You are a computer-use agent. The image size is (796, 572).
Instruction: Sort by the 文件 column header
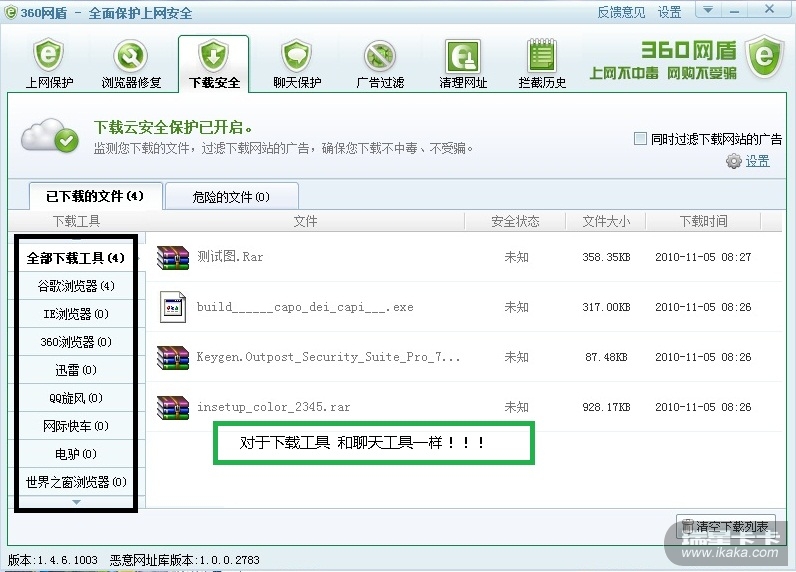(x=305, y=221)
